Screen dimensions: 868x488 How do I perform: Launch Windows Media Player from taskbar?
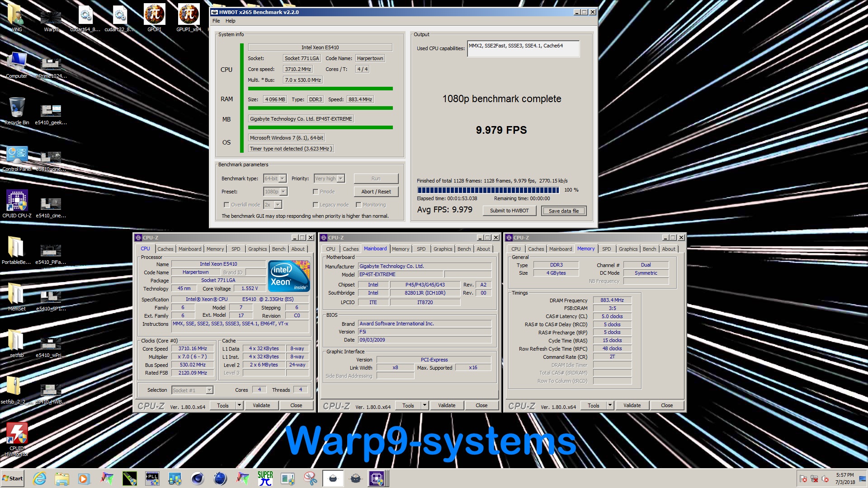pos(84,478)
